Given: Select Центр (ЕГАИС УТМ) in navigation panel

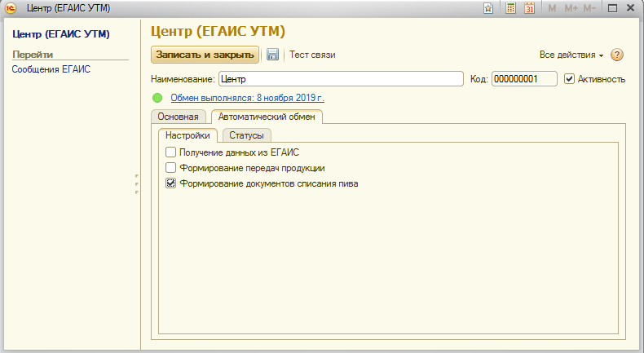Looking at the screenshot, I should pyautogui.click(x=61, y=34).
